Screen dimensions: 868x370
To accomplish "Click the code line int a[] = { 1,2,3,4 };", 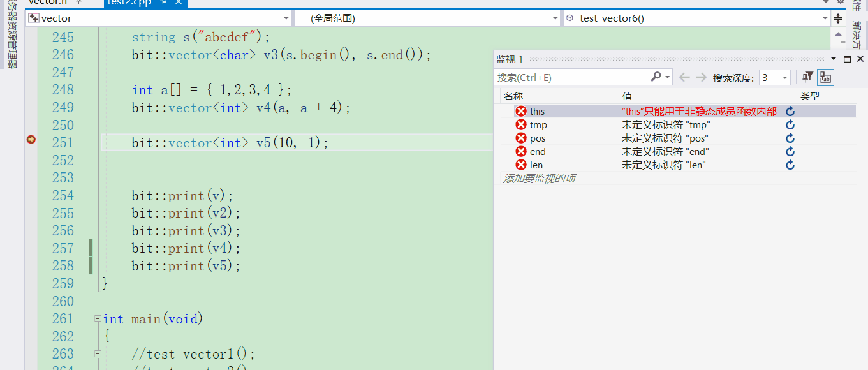I will (x=212, y=91).
